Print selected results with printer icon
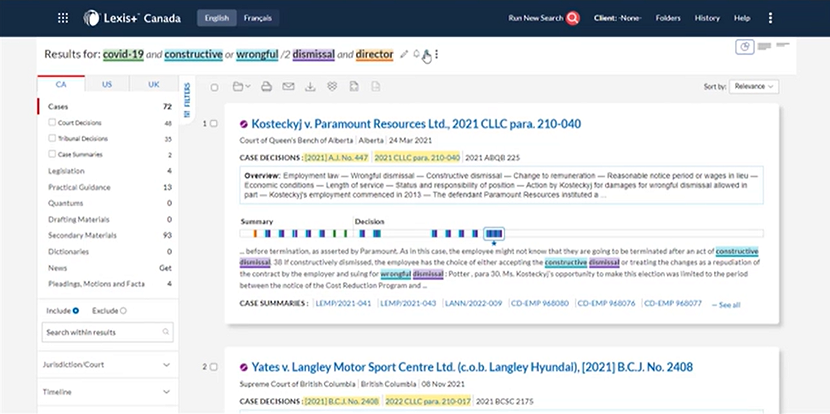Image resolution: width=830 pixels, height=414 pixels. point(266,86)
